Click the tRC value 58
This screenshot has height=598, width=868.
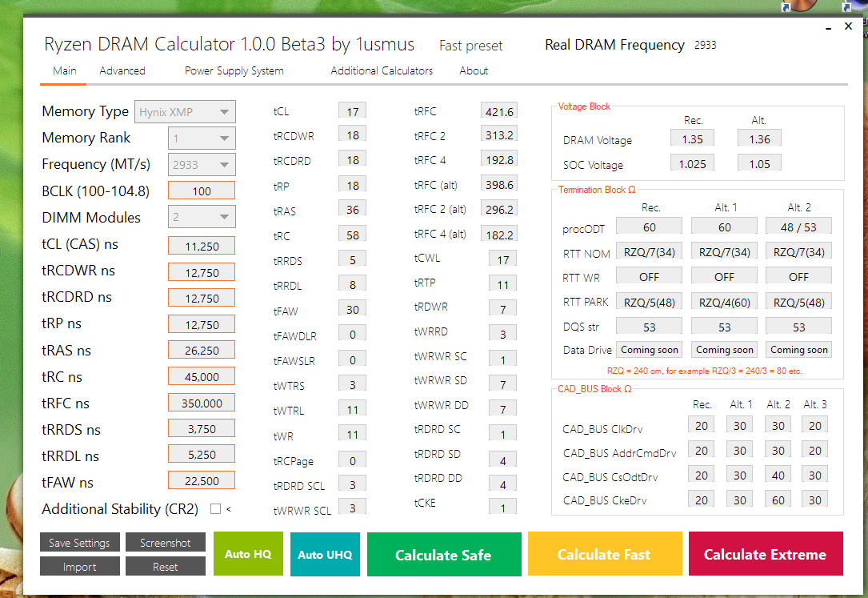tap(353, 235)
